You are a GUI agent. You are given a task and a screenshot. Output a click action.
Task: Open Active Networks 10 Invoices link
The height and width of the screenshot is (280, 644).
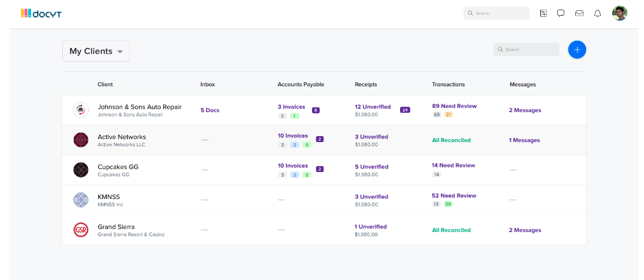[292, 136]
